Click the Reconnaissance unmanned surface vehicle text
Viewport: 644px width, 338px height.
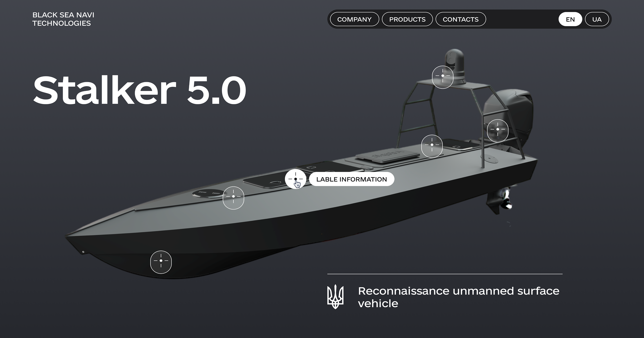tap(458, 297)
